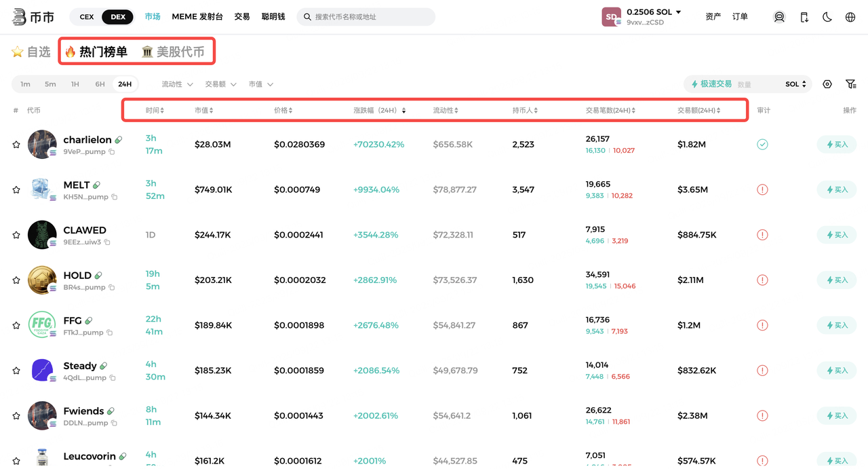
Task: Click 买入 button for the FFG token
Action: (836, 325)
